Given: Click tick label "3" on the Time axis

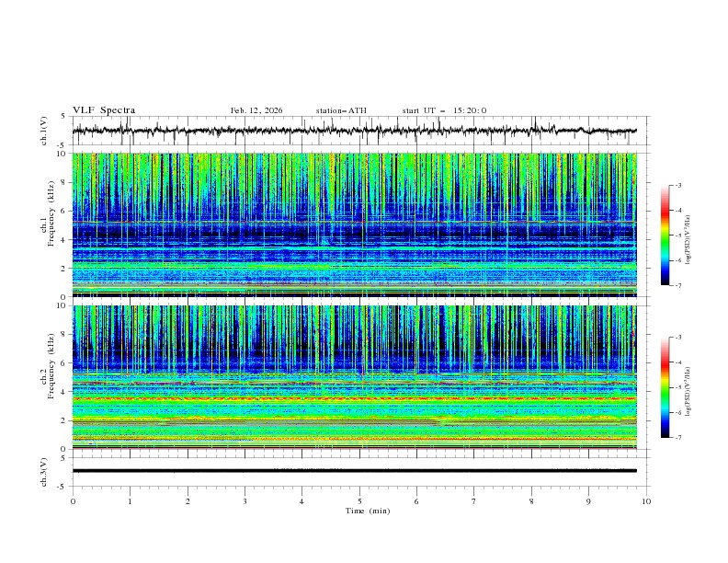Looking at the screenshot, I should 245,501.
